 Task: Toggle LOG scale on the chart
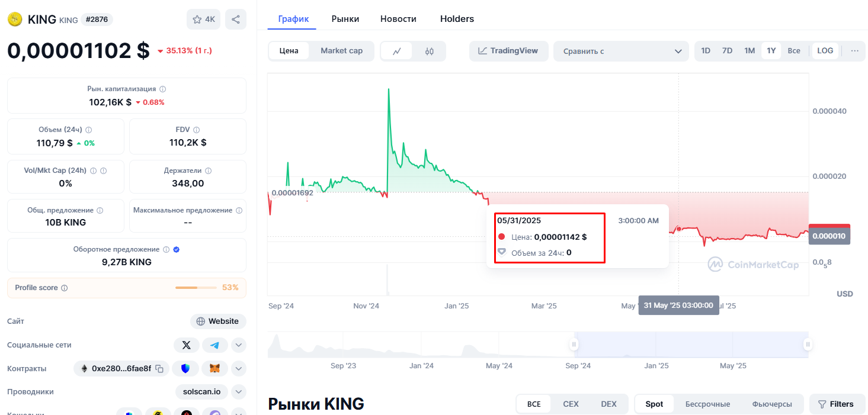825,51
